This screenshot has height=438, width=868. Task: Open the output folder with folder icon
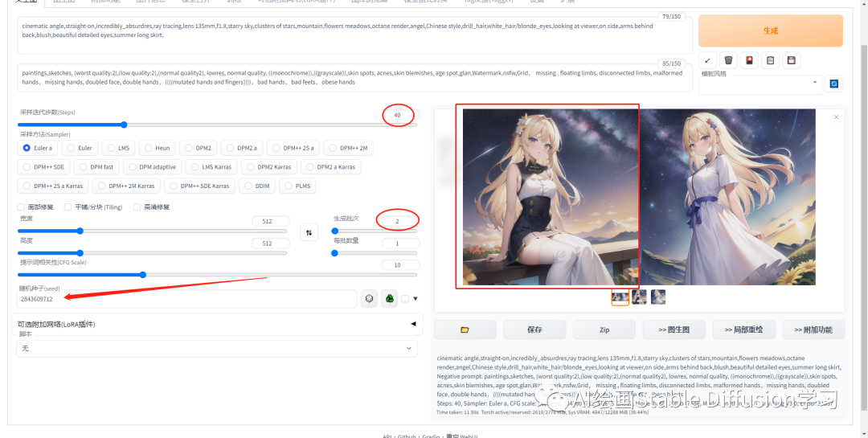click(465, 330)
